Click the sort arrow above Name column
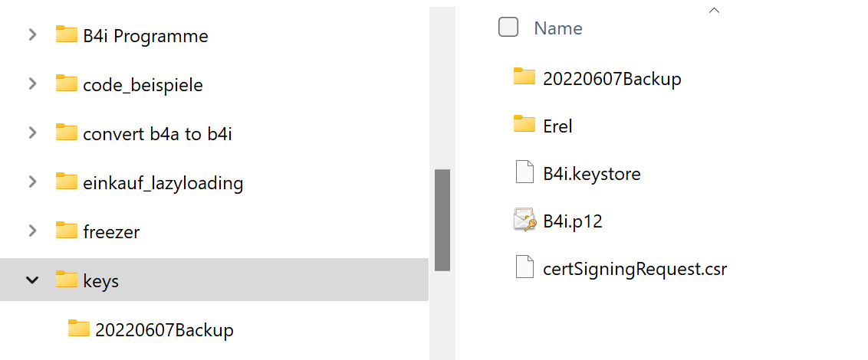Viewport: 868px width, 360px height. click(x=715, y=11)
